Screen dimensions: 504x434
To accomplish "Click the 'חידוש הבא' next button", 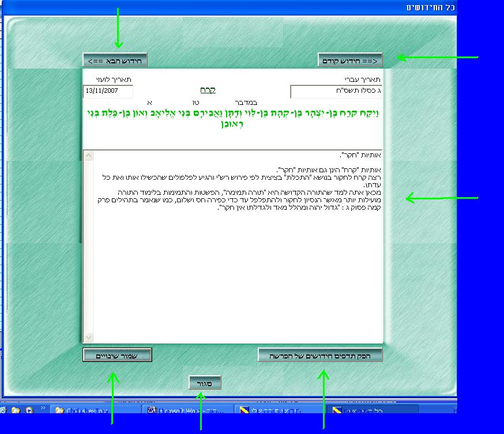I will 115,60.
